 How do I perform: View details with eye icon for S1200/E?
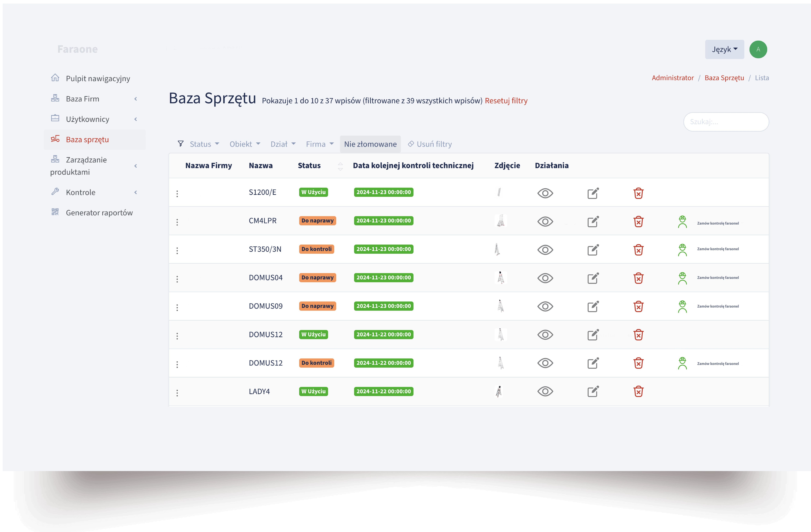click(x=545, y=193)
